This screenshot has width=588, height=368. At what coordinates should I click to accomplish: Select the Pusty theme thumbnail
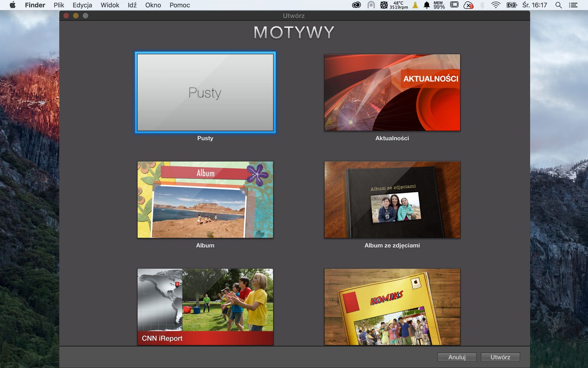point(205,92)
